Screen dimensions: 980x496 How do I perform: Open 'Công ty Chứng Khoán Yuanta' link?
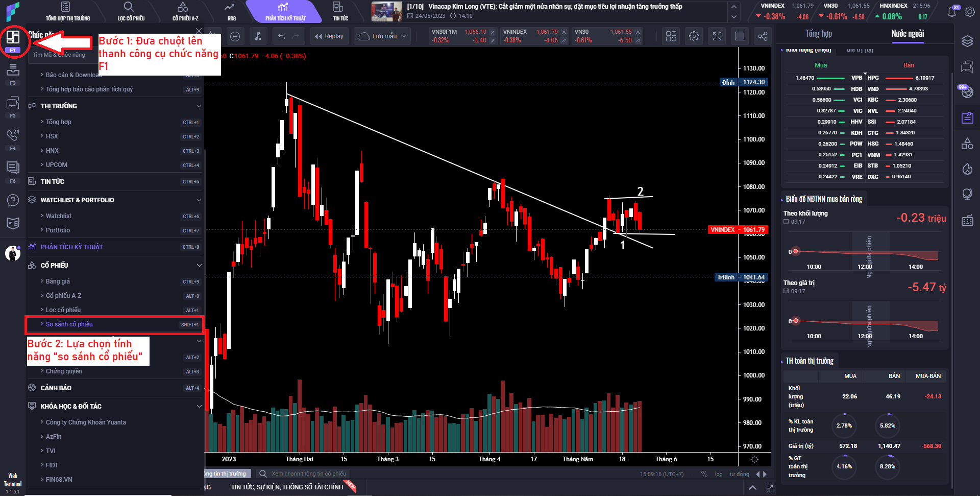click(x=86, y=422)
